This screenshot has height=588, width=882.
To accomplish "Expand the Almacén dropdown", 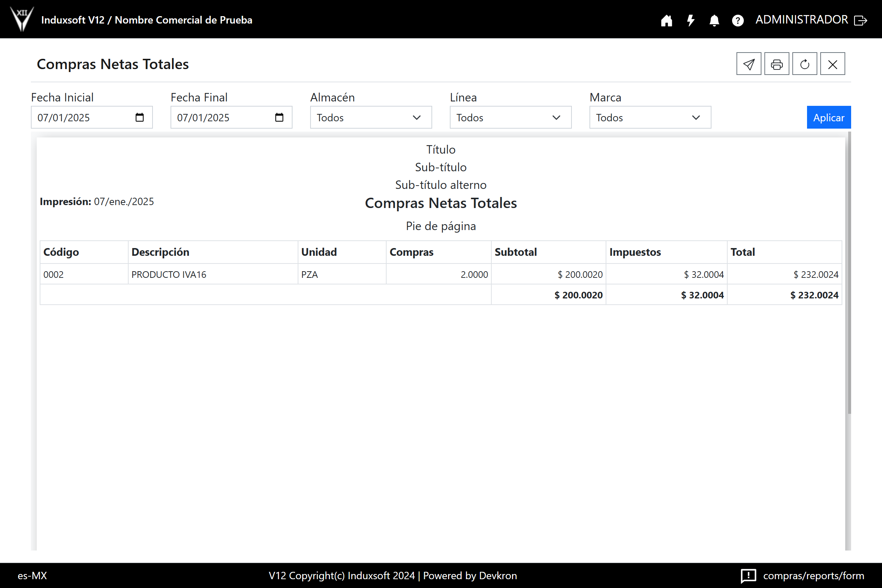I will tap(370, 117).
